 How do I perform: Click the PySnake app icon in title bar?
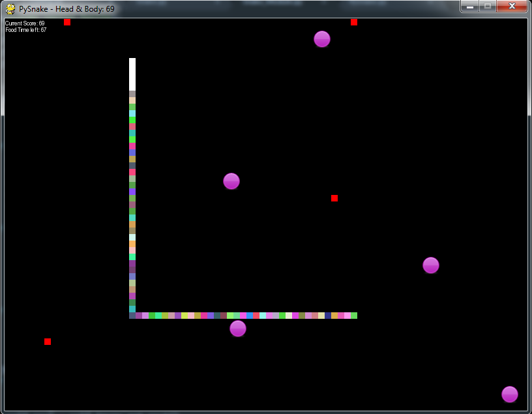click(x=10, y=9)
